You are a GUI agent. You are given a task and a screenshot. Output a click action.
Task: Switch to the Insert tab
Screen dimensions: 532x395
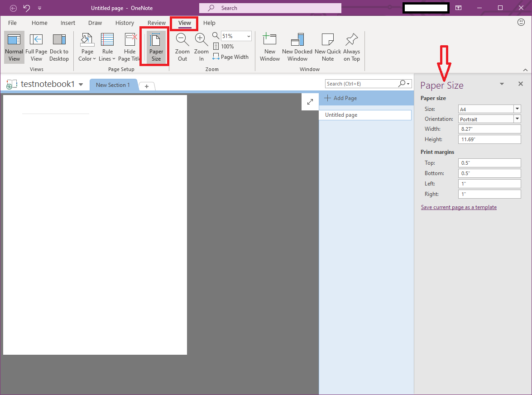point(68,23)
